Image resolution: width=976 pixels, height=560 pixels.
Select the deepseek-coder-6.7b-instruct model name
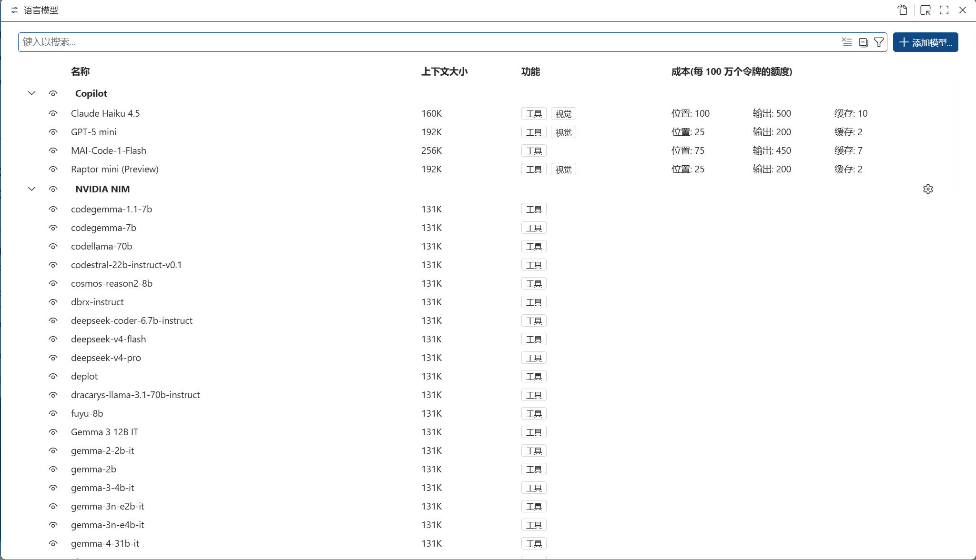[132, 320]
